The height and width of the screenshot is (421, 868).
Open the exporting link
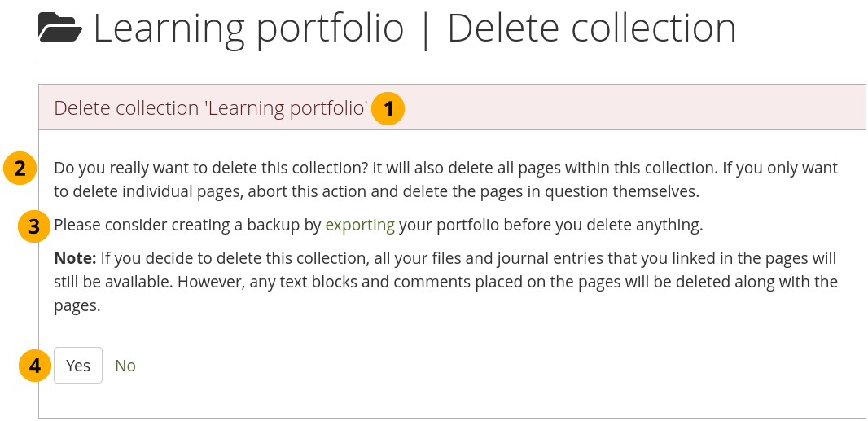(x=360, y=225)
